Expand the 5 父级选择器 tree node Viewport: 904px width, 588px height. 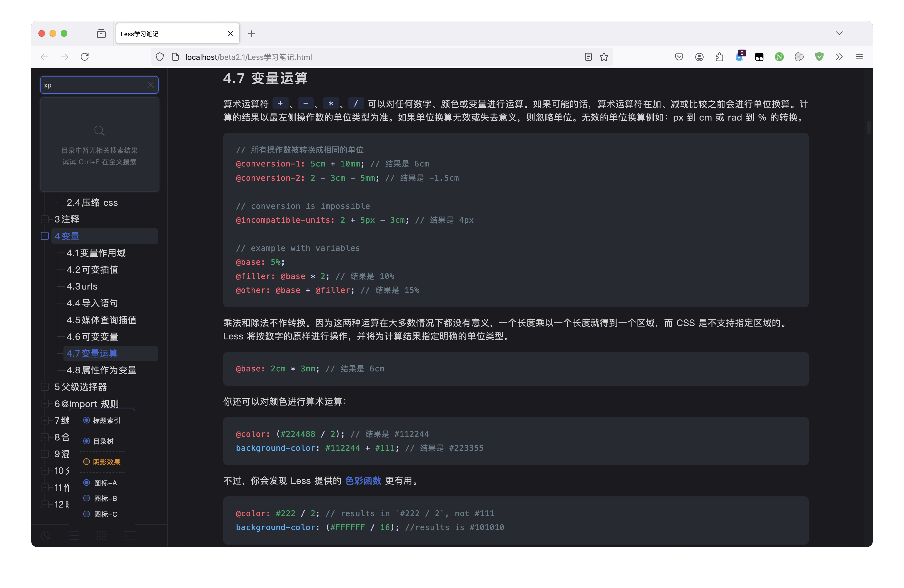tap(45, 387)
